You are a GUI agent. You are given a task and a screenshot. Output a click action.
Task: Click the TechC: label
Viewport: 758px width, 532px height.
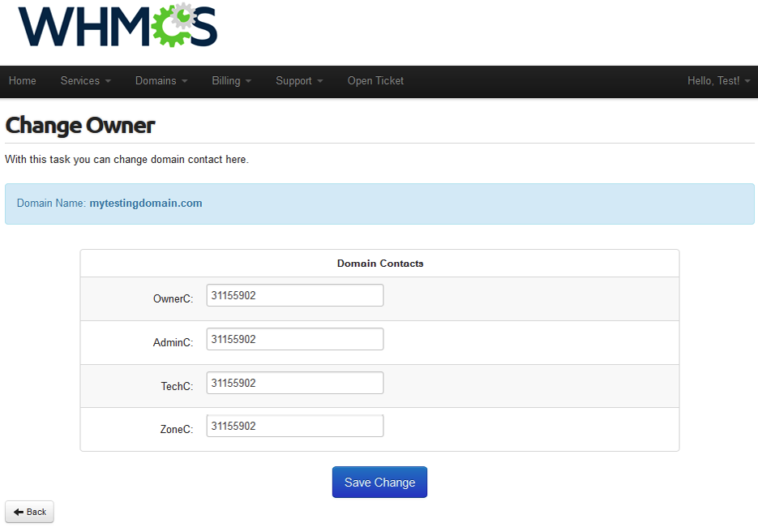click(177, 386)
